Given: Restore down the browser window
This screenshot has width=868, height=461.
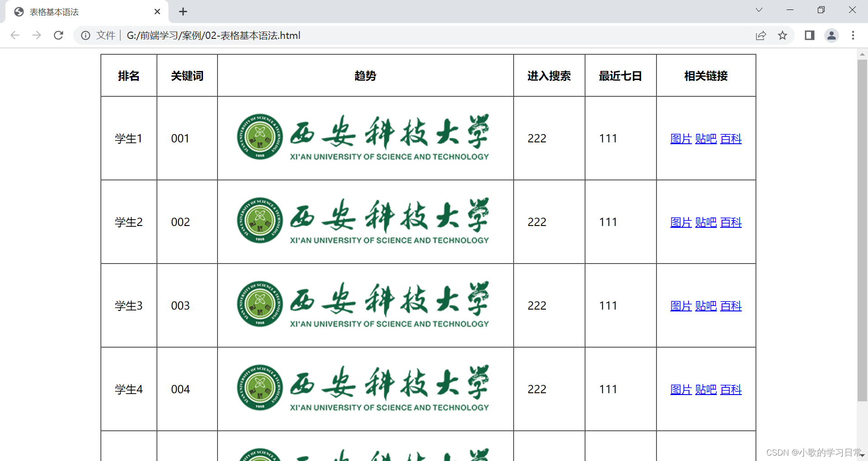Looking at the screenshot, I should (x=821, y=10).
